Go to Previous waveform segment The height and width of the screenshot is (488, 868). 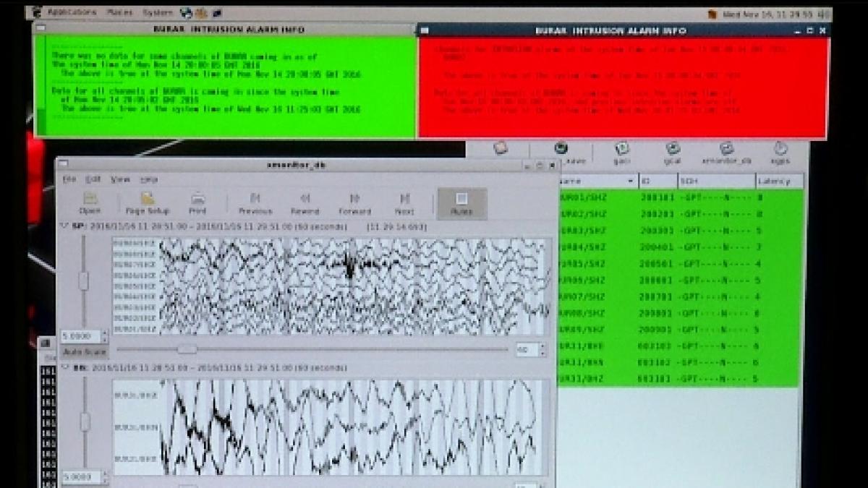pos(255,202)
